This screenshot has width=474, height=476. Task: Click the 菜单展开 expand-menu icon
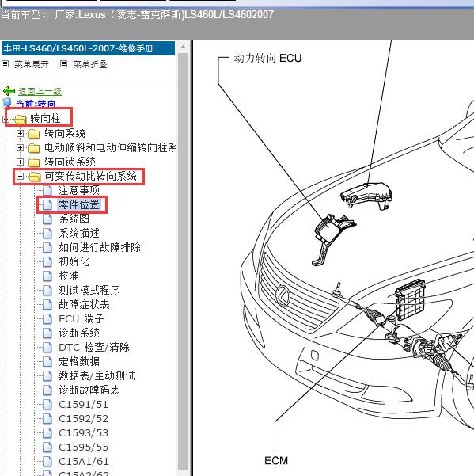[5, 63]
